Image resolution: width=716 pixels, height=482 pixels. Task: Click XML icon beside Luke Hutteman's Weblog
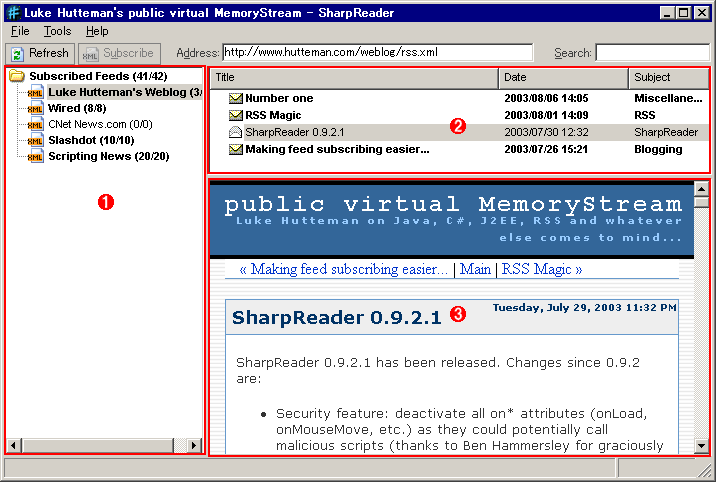pos(35,92)
